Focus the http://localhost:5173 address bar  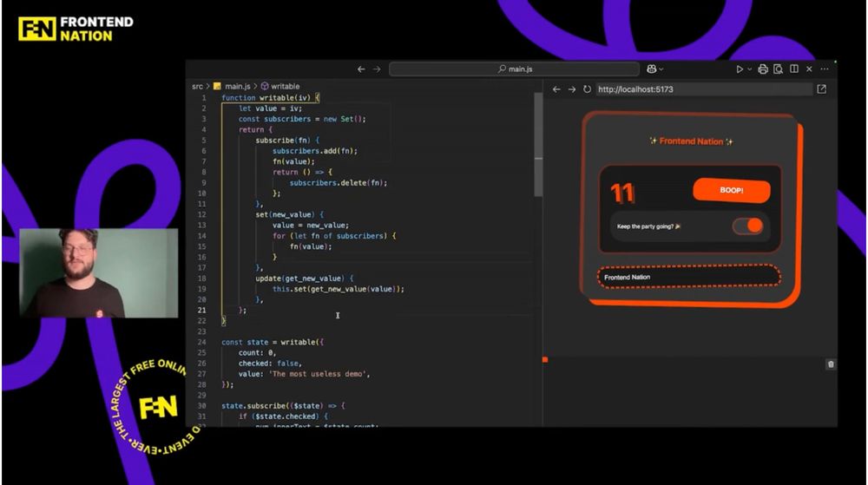[704, 89]
